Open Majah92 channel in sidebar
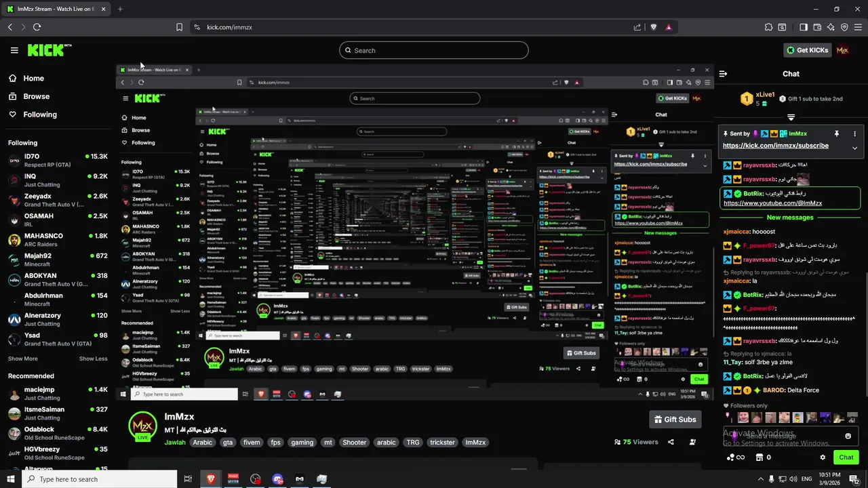The width and height of the screenshot is (868, 488). (x=58, y=260)
